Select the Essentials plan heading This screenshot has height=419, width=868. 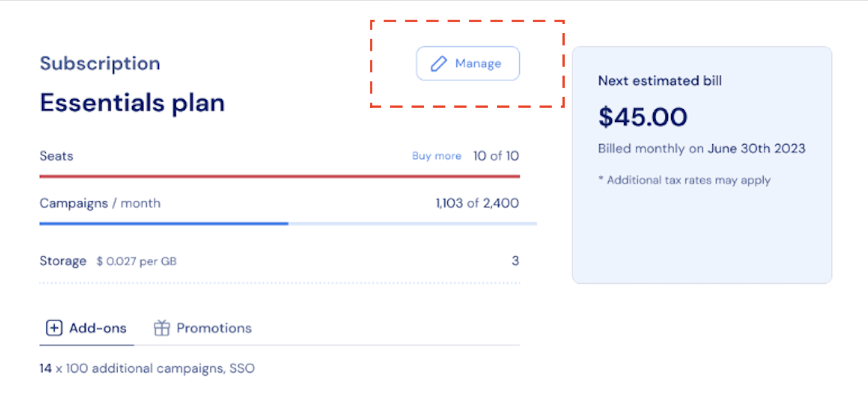[132, 103]
